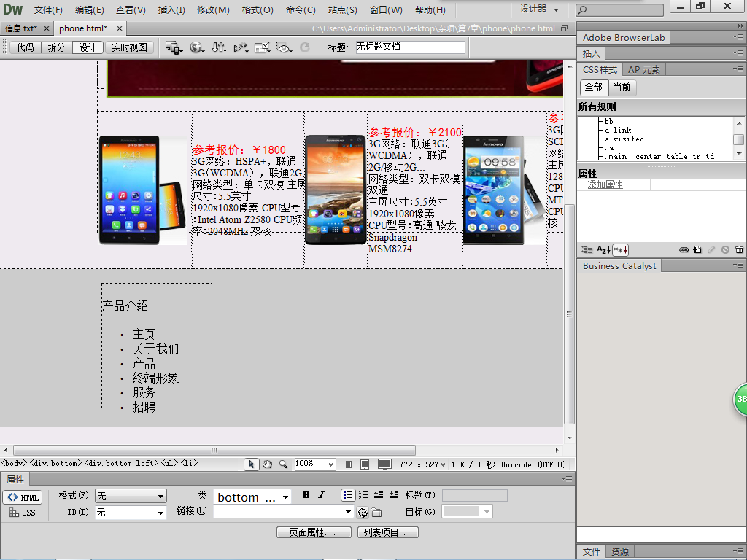Click the search box in the top bar
Image resolution: width=747 pixels, height=560 pixels.
click(x=619, y=9)
